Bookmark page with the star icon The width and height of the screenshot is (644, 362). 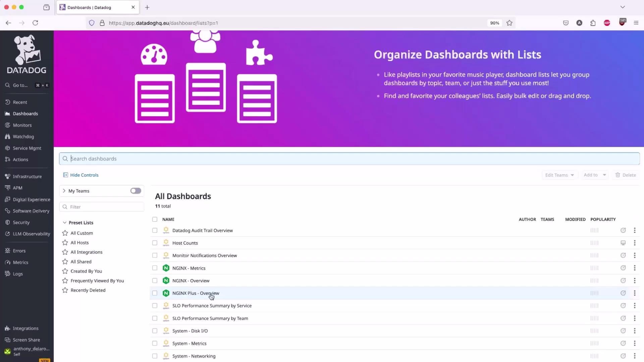[509, 23]
